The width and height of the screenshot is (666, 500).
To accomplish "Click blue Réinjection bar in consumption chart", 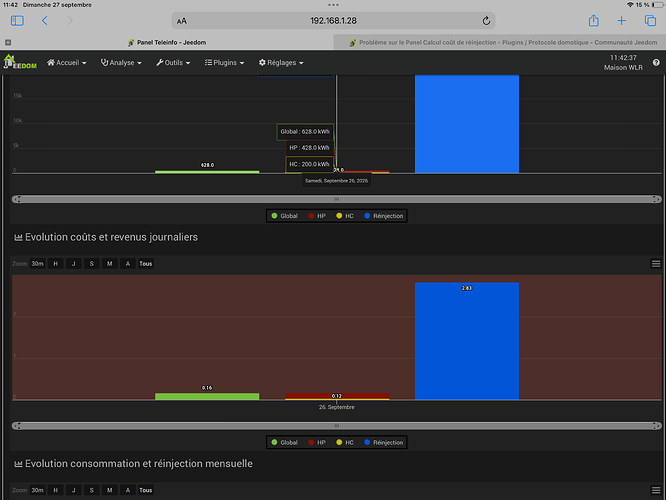I will 467,124.
